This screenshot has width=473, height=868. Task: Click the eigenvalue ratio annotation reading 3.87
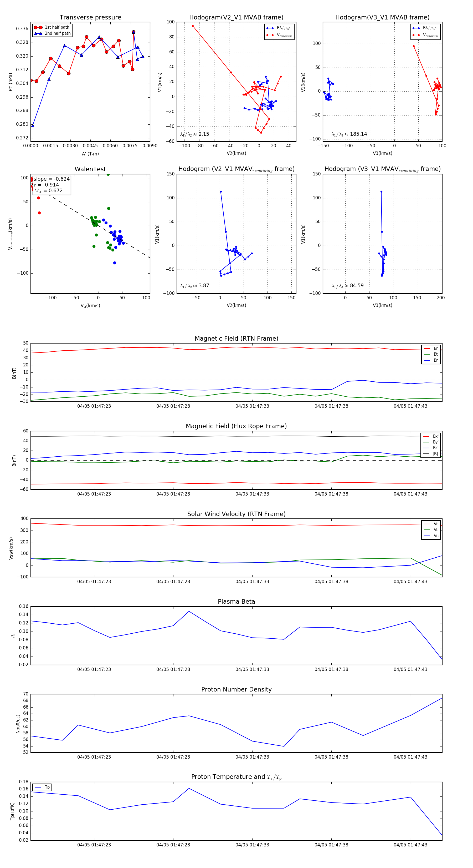(x=194, y=286)
